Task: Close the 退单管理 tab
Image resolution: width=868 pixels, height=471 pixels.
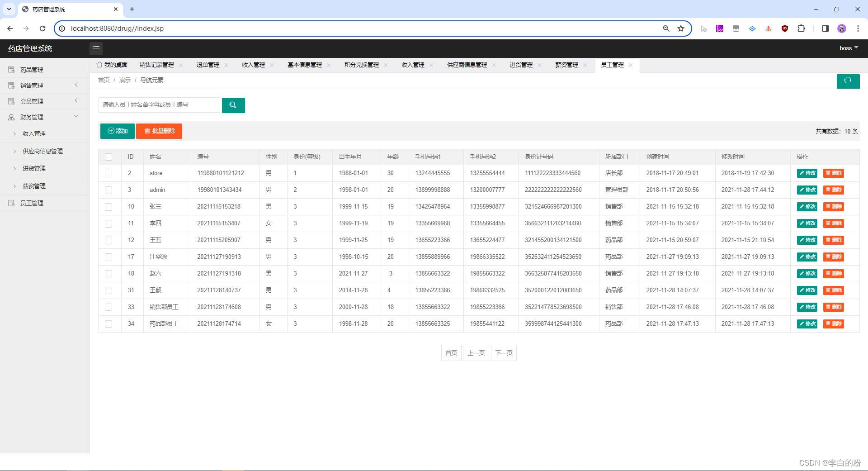Action: [x=226, y=65]
